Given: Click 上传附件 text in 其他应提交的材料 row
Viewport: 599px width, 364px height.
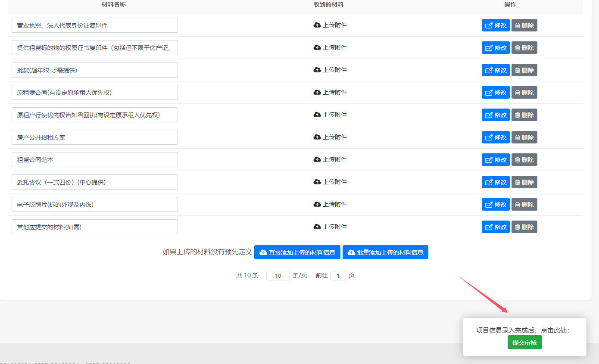Looking at the screenshot, I should point(335,227).
